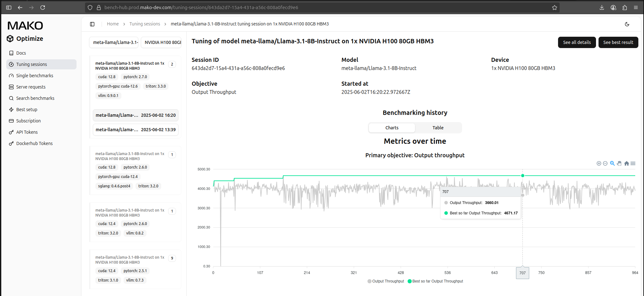Screen dimensions: 644x296
Task: Zoom in the chart with plus icon
Action: [599, 163]
